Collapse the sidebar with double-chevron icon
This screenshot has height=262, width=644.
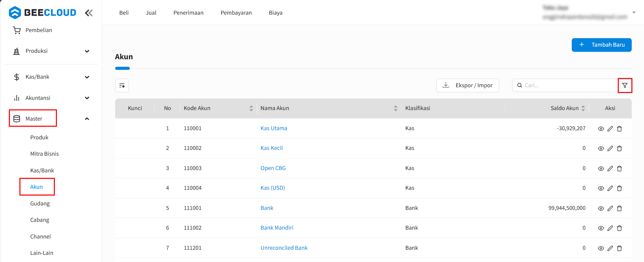click(89, 13)
